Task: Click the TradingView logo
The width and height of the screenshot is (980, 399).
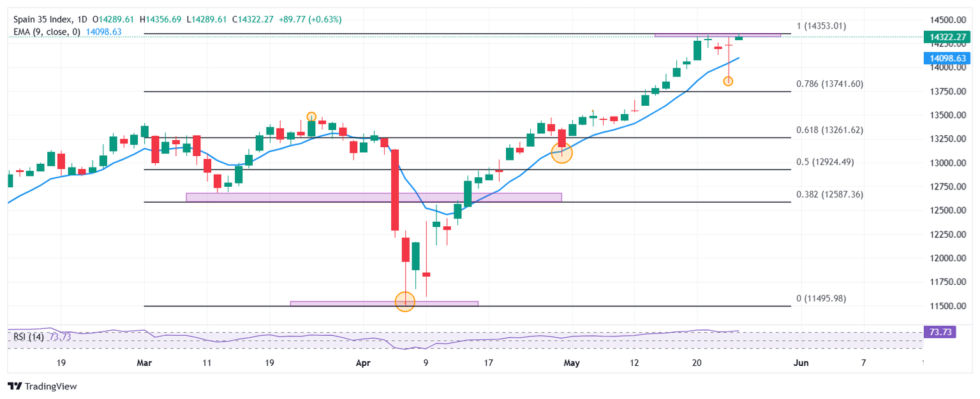Action: click(41, 386)
